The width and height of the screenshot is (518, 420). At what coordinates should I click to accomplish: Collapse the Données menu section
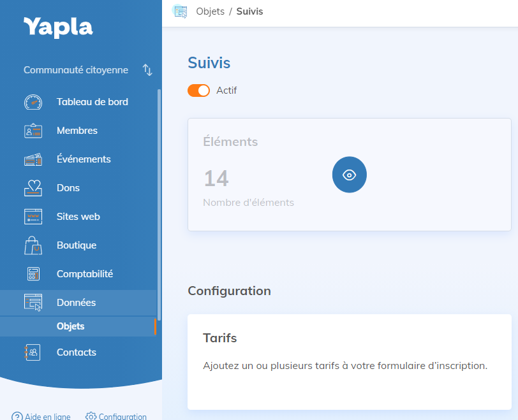point(76,303)
